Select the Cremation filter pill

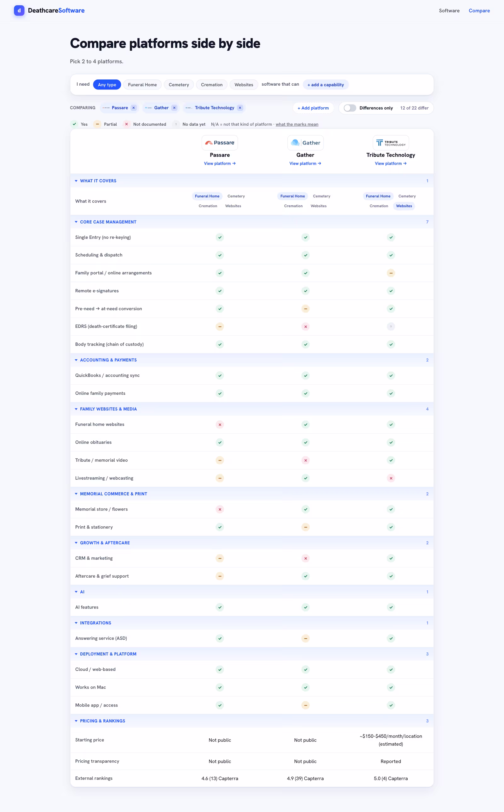point(212,85)
